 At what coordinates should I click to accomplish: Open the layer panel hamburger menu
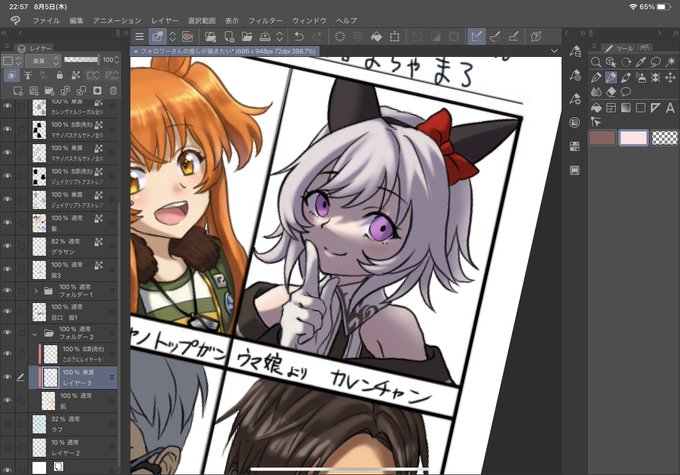coord(7,46)
